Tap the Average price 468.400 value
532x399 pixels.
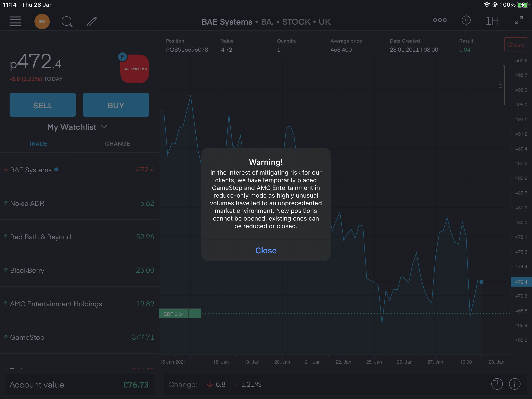coord(341,50)
